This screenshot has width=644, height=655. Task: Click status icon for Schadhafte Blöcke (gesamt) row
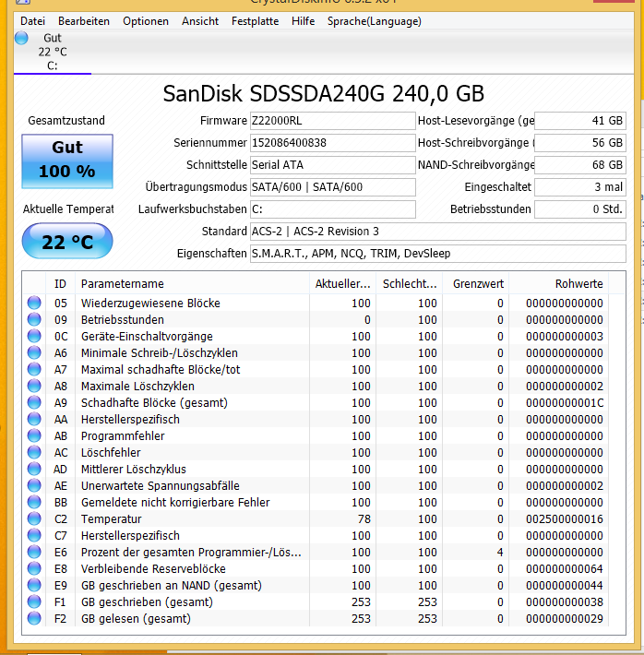point(34,402)
